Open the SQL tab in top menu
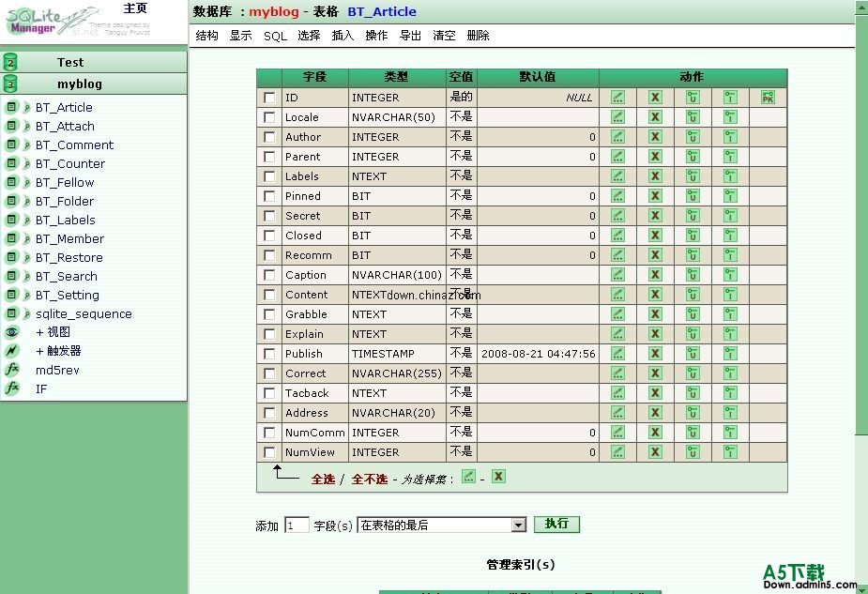Screen dimensions: 868x594 pos(275,36)
